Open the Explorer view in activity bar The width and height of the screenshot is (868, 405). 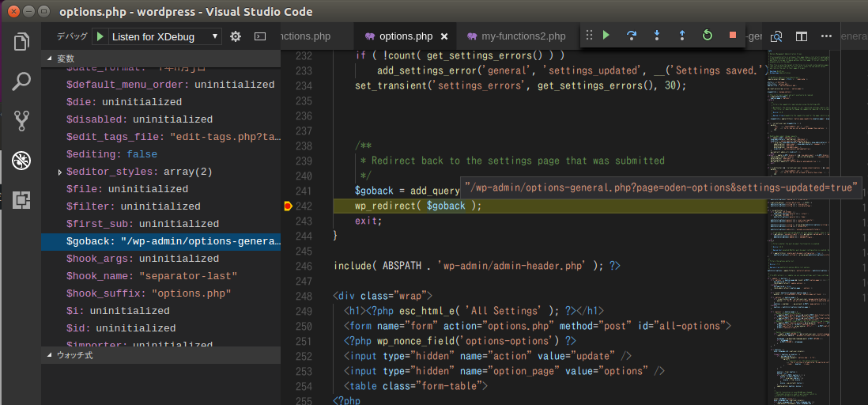21,42
